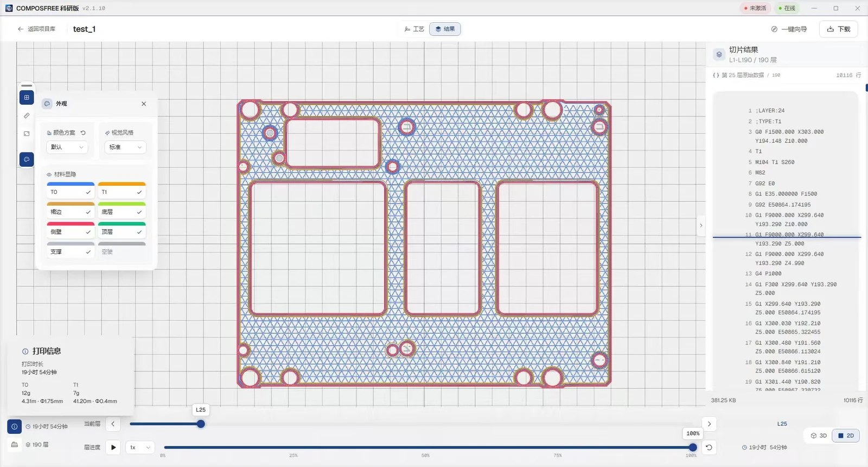868x467 pixels.
Task: Click the build plate icon beside 190 层
Action: coord(15,445)
